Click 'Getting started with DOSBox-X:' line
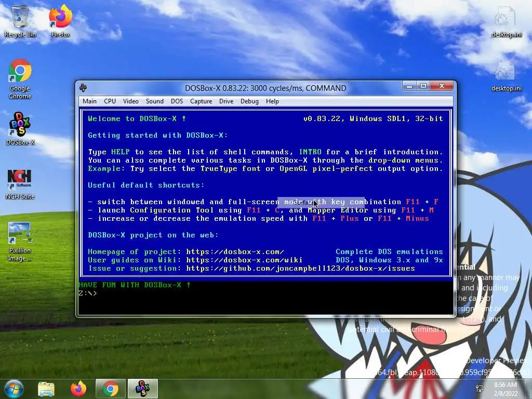This screenshot has height=399, width=532. click(158, 136)
